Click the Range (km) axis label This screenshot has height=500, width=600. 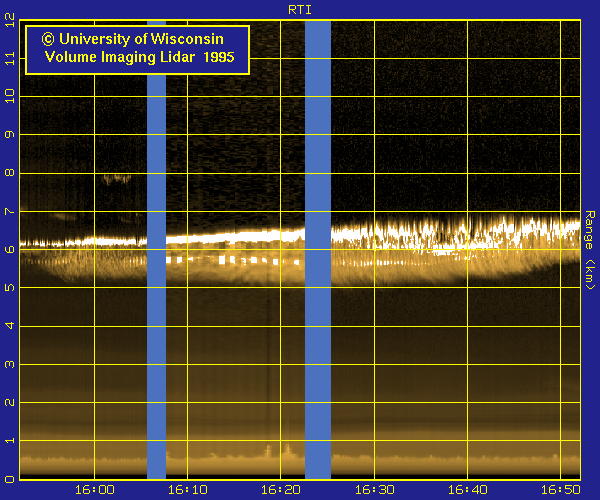click(x=590, y=250)
